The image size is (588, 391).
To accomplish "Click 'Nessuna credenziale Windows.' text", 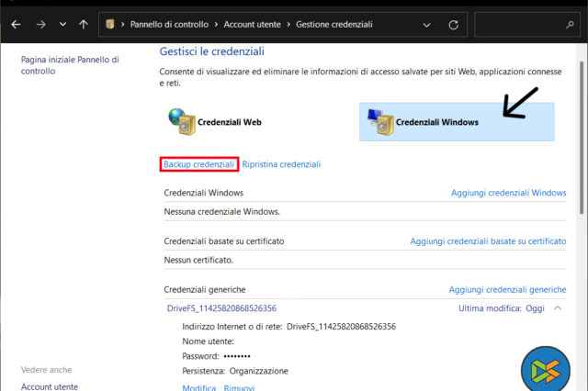I will [221, 212].
